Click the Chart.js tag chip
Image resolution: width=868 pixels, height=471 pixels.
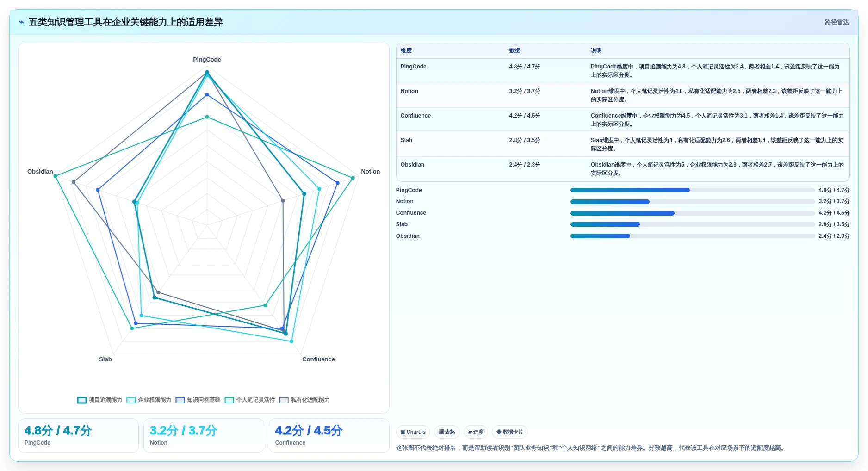[413, 432]
